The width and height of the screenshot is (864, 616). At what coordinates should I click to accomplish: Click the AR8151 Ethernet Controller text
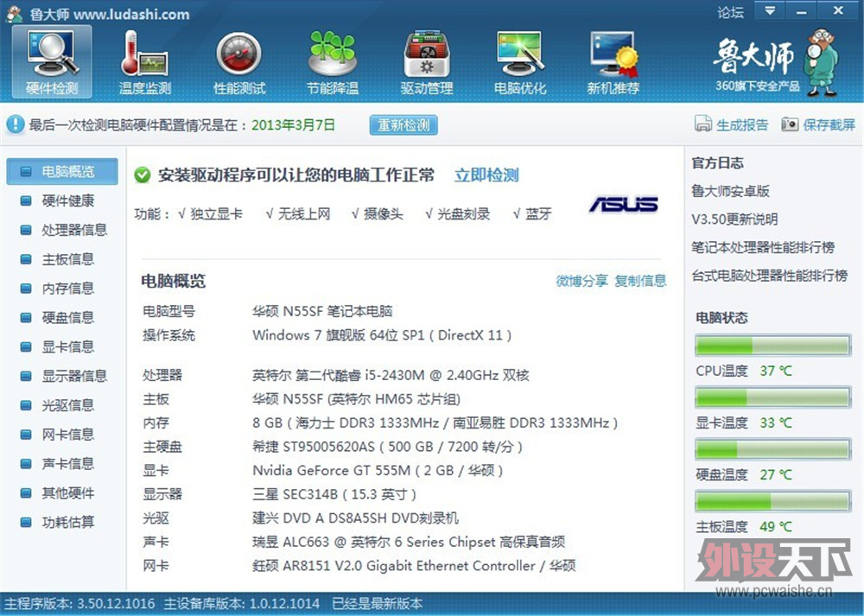[x=414, y=566]
